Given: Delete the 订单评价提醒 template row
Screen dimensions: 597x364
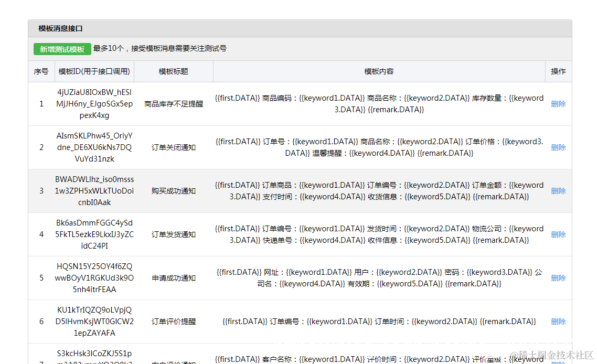Looking at the screenshot, I should [x=558, y=322].
